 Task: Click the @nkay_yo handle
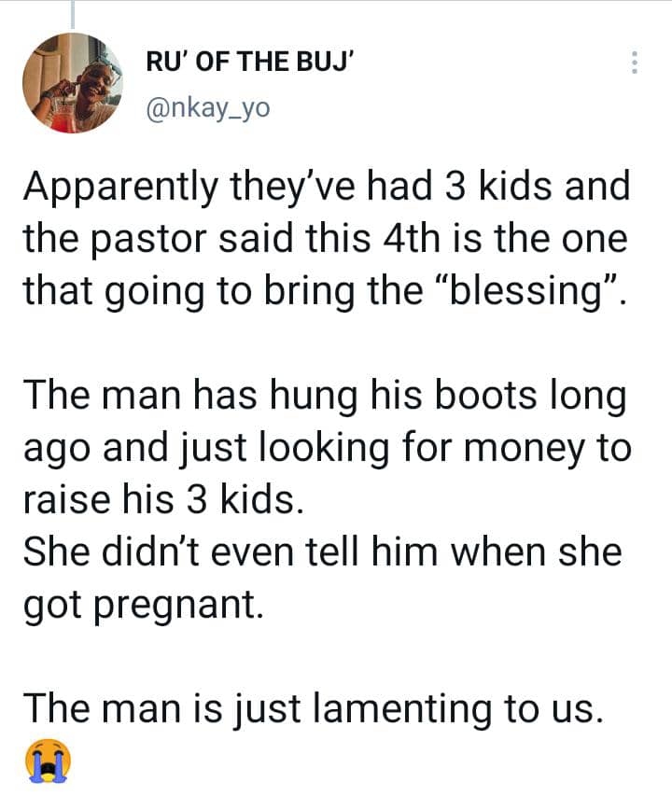pyautogui.click(x=209, y=108)
